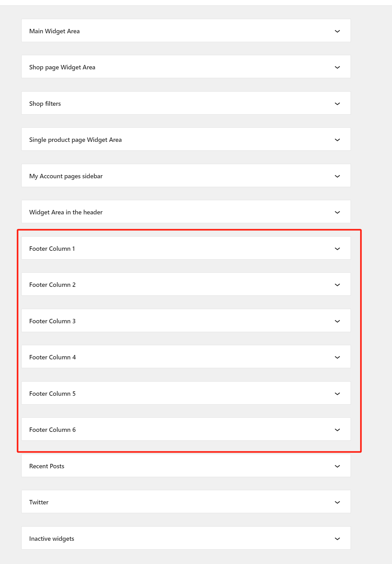Viewport: 392px width, 564px height.
Task: Click the Twitter panel heading text
Action: click(x=39, y=502)
